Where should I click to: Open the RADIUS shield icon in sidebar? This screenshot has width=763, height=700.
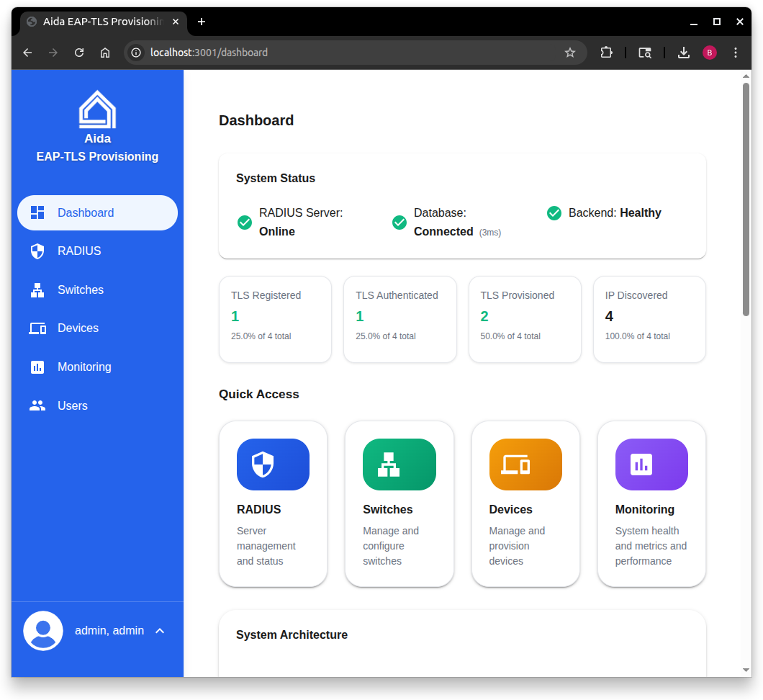[37, 251]
